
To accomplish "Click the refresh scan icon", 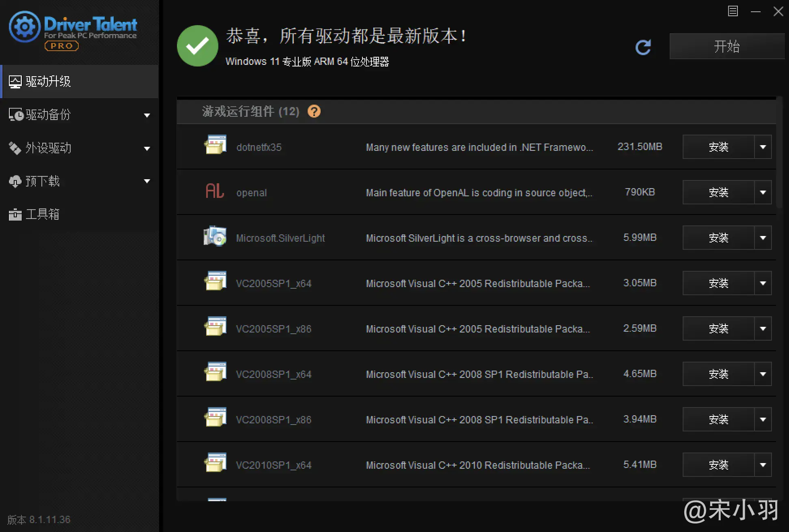I will coord(643,47).
